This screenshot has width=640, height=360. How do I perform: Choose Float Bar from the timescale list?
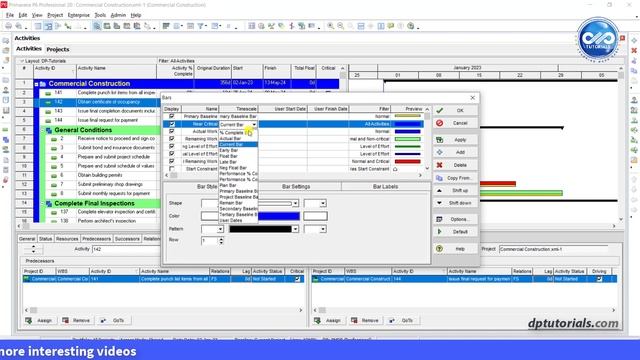238,156
